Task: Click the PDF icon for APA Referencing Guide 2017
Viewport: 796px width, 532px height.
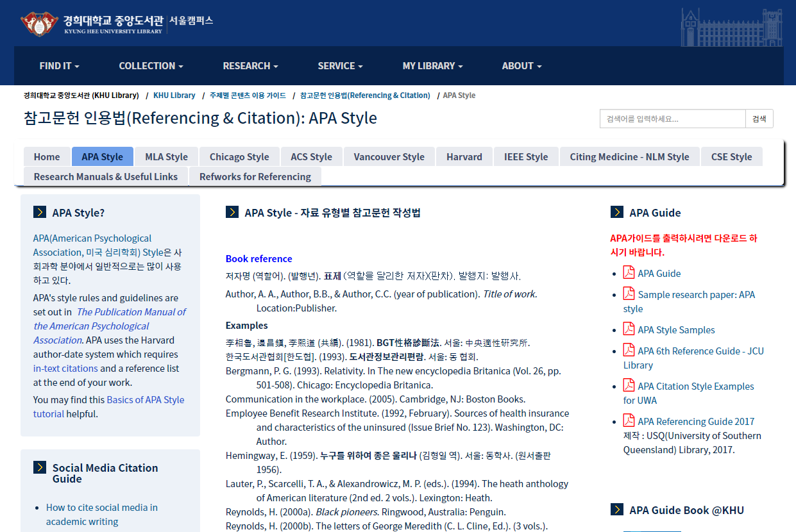Action: coord(629,421)
